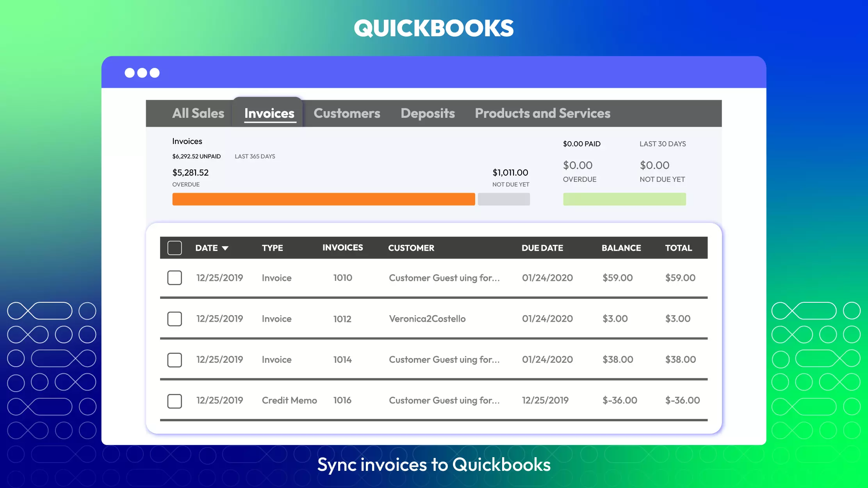
Task: Click the $59.00 total cell
Action: (680, 278)
